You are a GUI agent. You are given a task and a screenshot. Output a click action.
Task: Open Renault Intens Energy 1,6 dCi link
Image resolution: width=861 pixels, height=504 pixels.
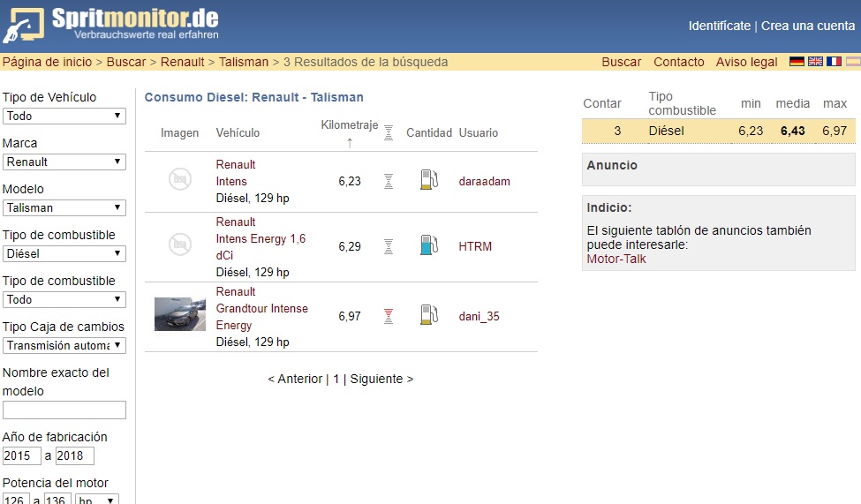(x=261, y=239)
